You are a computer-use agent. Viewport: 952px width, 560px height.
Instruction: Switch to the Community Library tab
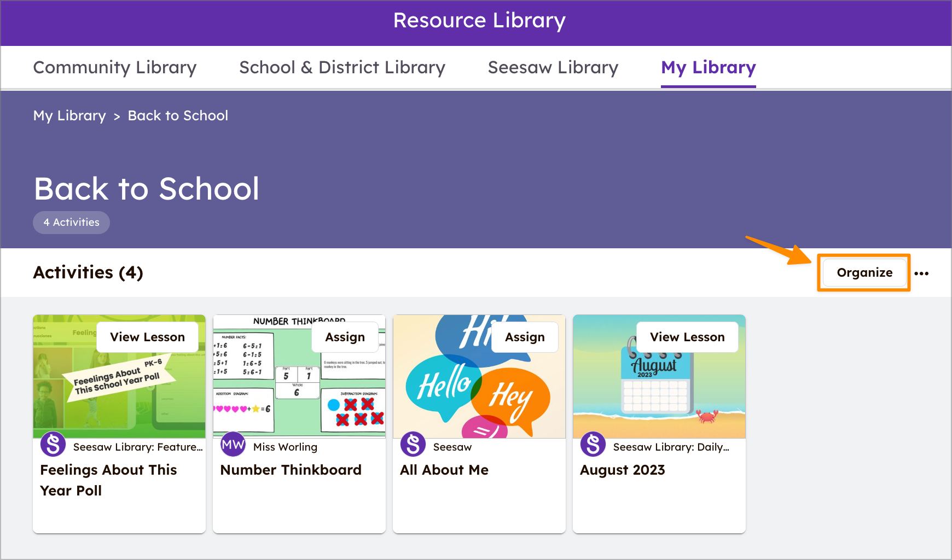(115, 67)
